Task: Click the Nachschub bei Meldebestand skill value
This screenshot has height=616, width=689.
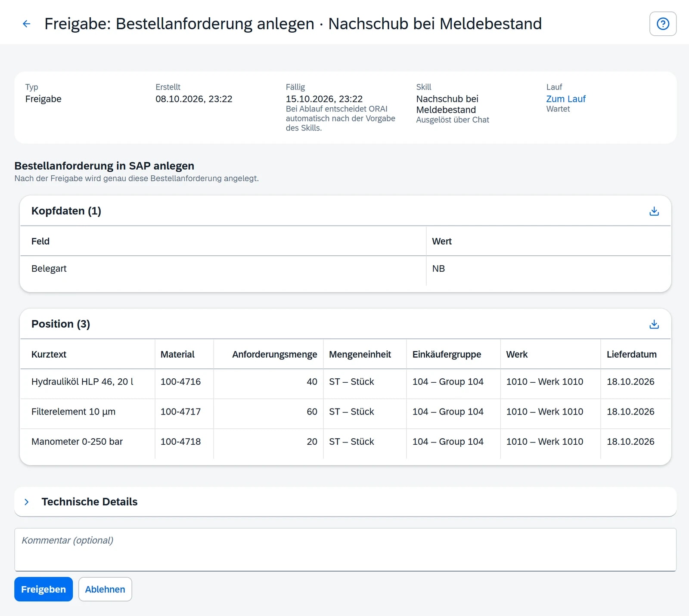Action: click(x=447, y=105)
